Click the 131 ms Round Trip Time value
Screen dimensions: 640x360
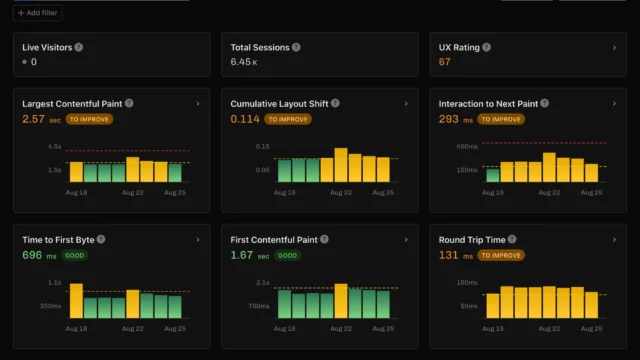pyautogui.click(x=456, y=256)
